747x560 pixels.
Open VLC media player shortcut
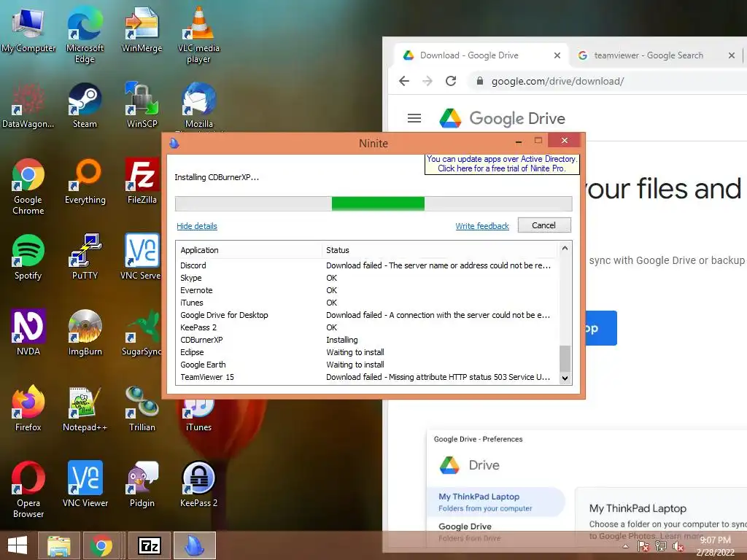[x=198, y=35]
